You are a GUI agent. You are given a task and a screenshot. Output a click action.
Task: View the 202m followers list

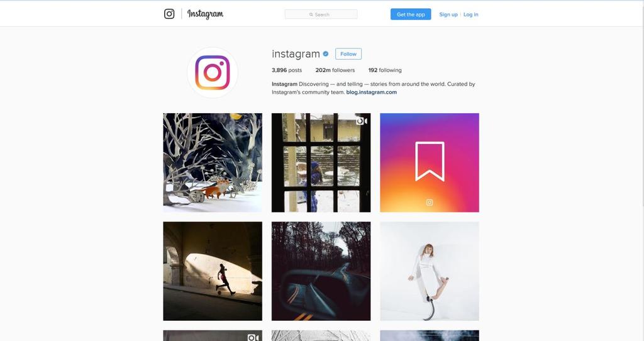click(x=335, y=70)
